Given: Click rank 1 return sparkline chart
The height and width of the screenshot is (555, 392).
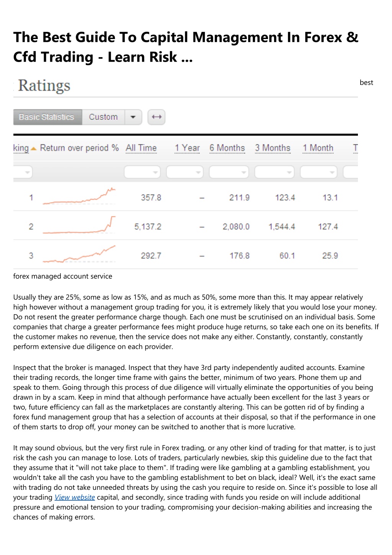Looking at the screenshot, I should click(79, 196).
